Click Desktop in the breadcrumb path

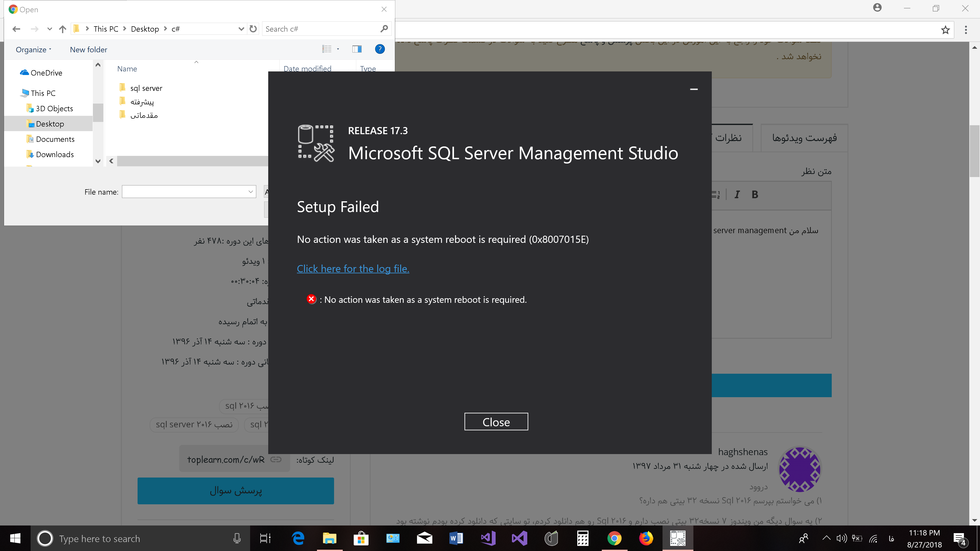click(x=145, y=29)
